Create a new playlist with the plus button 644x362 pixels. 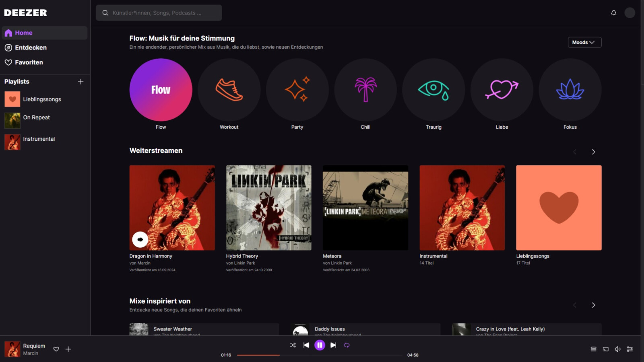(x=80, y=81)
